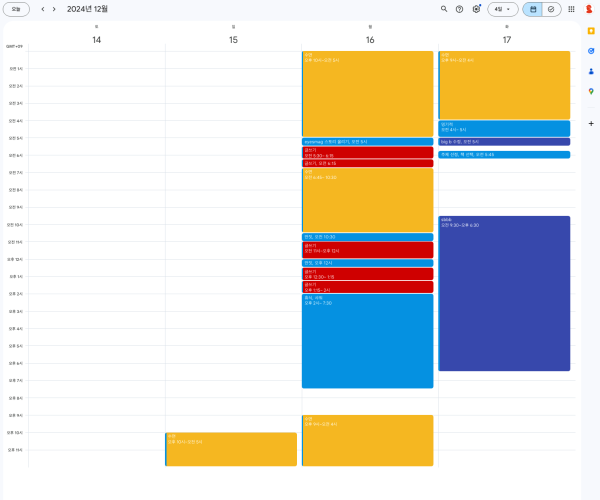The image size is (600, 500).
Task: Go to the next period with right chevron
Action: click(x=56, y=9)
